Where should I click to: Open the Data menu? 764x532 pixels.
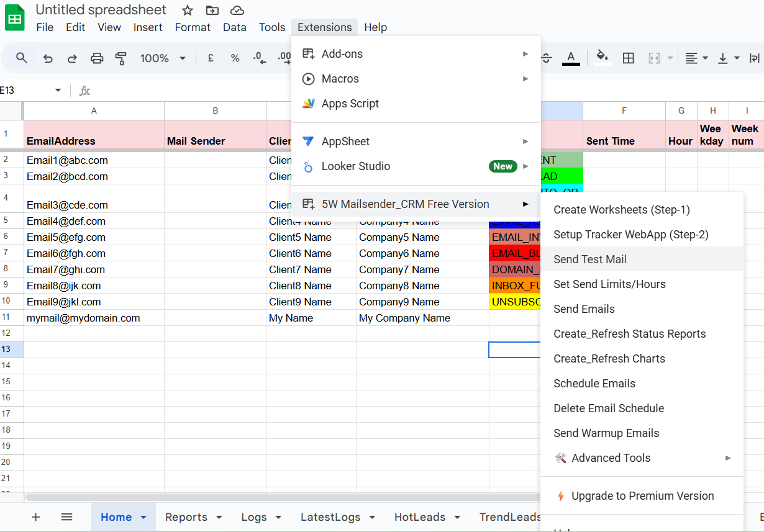tap(235, 27)
